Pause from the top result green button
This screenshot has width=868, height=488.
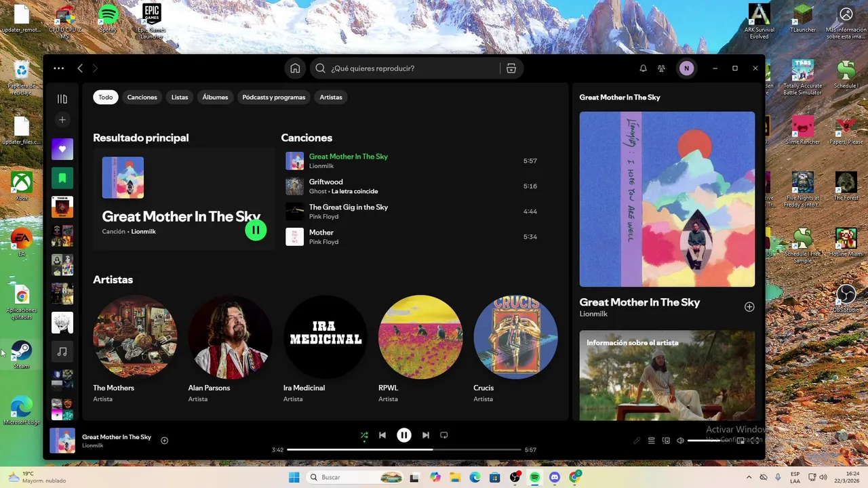(x=256, y=230)
